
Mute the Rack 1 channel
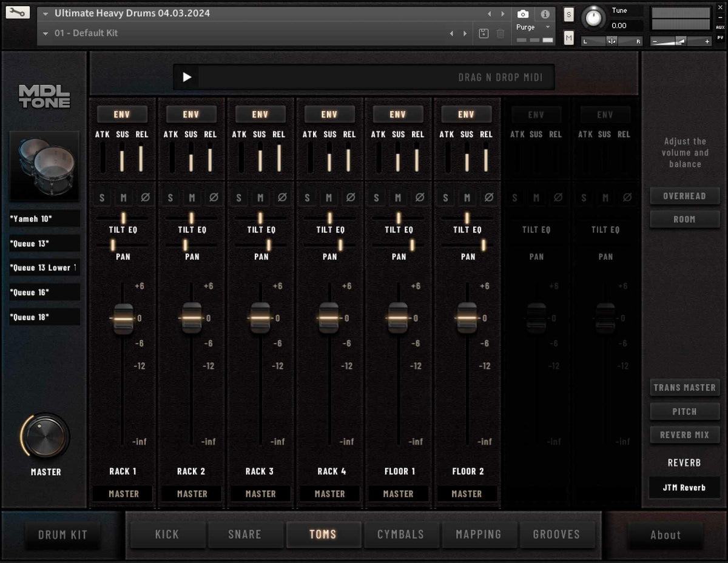click(x=123, y=198)
